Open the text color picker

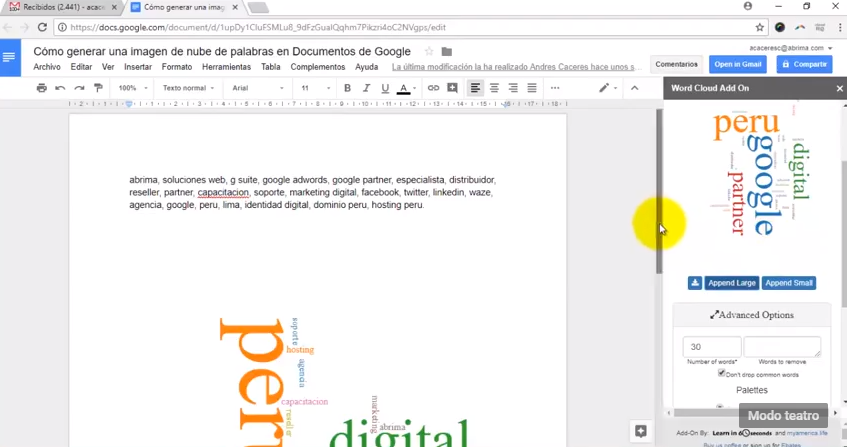(x=406, y=88)
